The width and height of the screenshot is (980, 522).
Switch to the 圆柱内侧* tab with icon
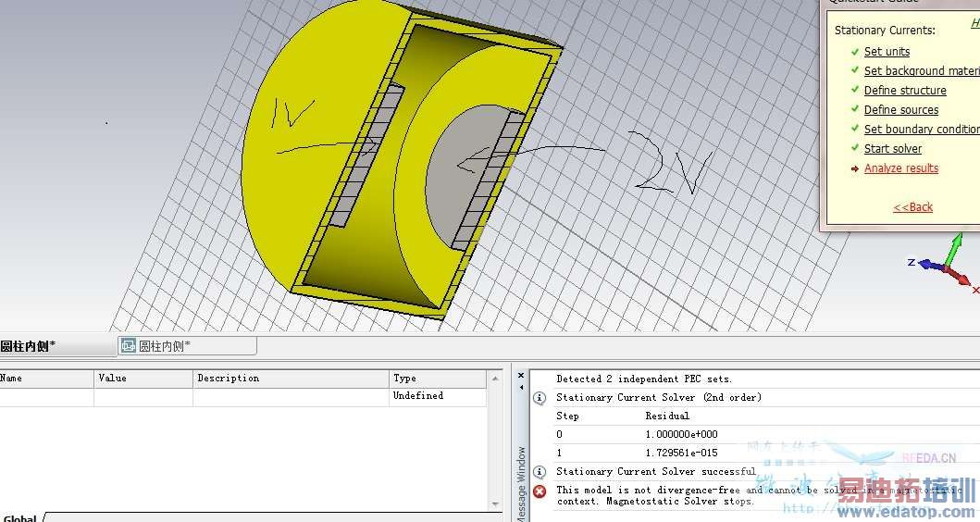pos(187,346)
